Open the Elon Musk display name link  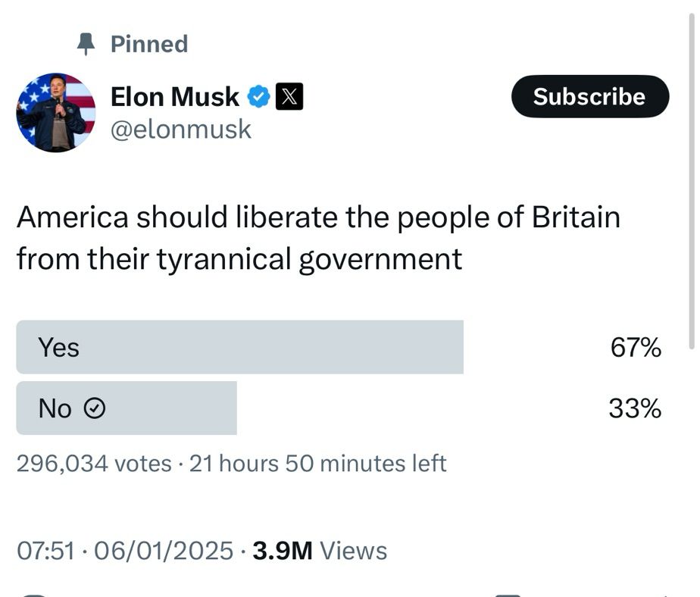[175, 97]
